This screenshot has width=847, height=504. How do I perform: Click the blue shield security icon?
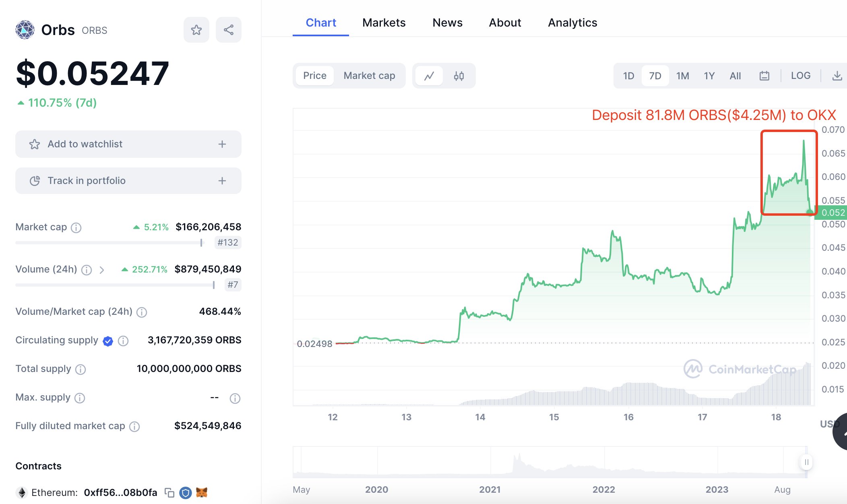coord(185,493)
